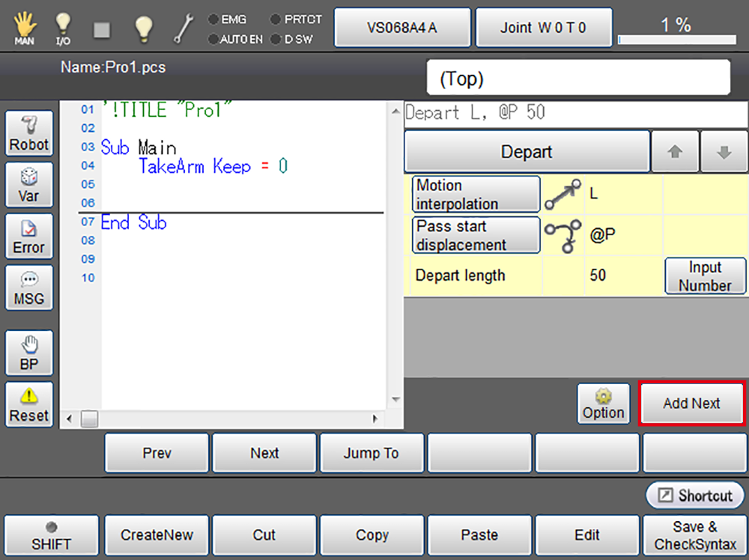Open the Var dice panel

29,186
